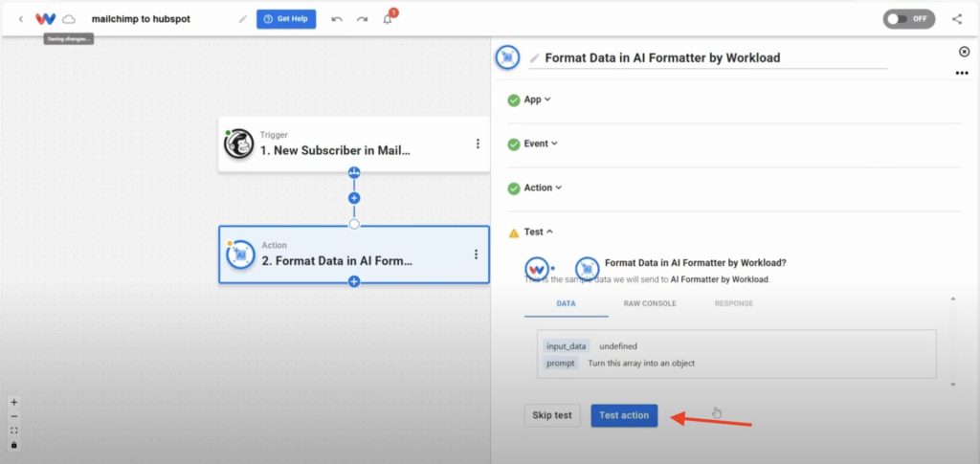Open the notifications bell
The width and height of the screenshot is (980, 464).
(x=388, y=19)
